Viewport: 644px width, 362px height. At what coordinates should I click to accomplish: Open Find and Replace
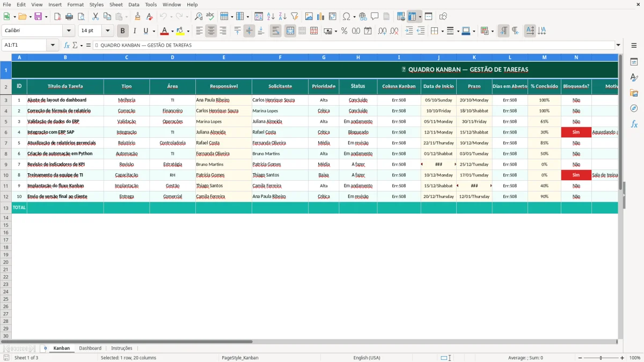point(199,17)
